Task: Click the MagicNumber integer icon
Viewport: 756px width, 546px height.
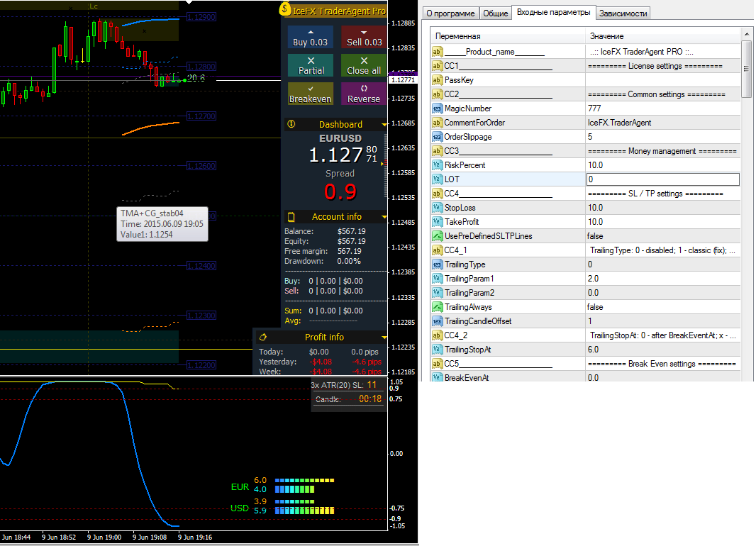Action: click(437, 108)
